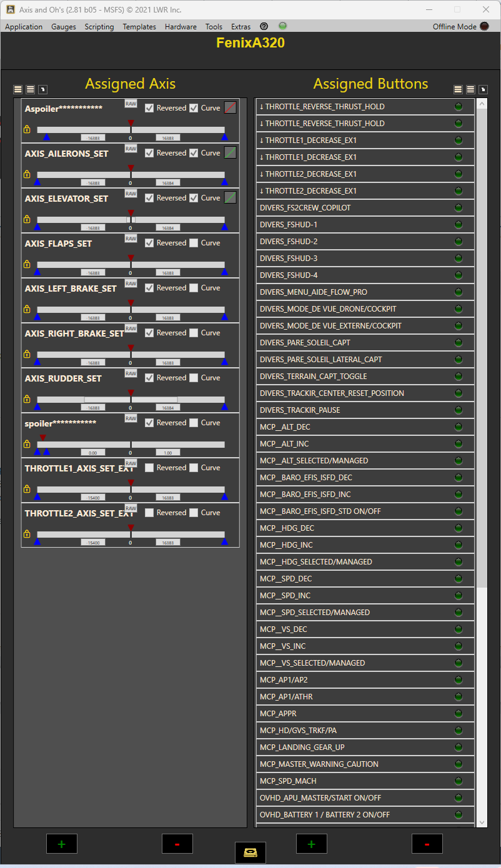Click the green plus under Assigned Buttons

coord(311,844)
